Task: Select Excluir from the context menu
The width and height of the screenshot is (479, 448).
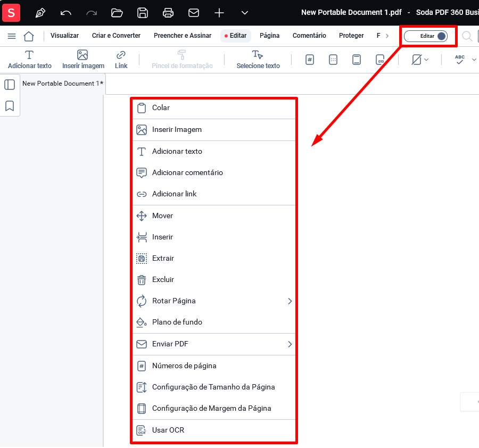Action: pos(214,280)
